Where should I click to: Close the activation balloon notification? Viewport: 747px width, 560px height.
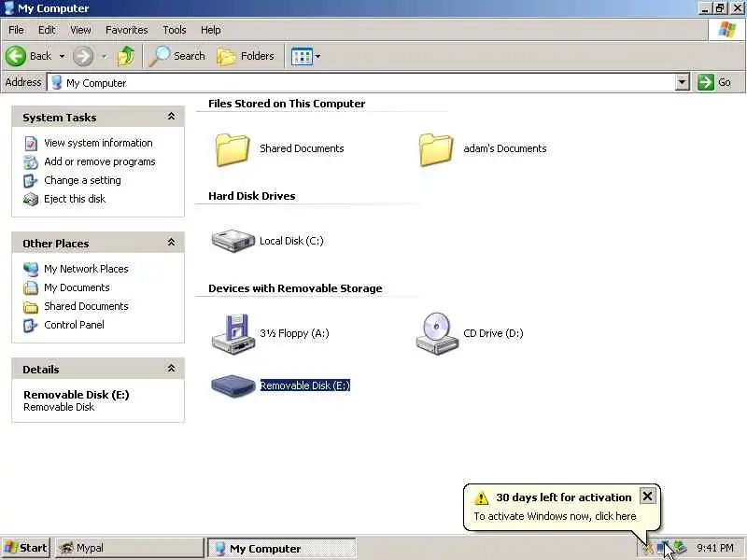click(647, 497)
